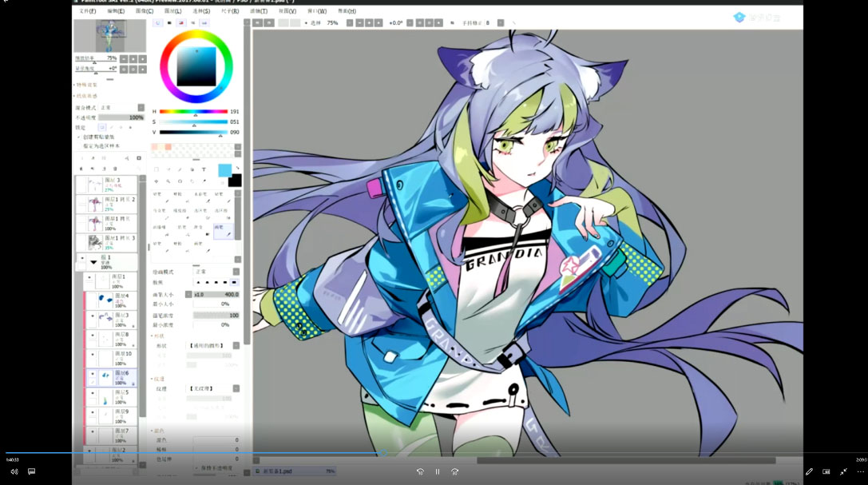The width and height of the screenshot is (868, 485).
Task: Open the 编辑(E) menu
Action: click(116, 11)
